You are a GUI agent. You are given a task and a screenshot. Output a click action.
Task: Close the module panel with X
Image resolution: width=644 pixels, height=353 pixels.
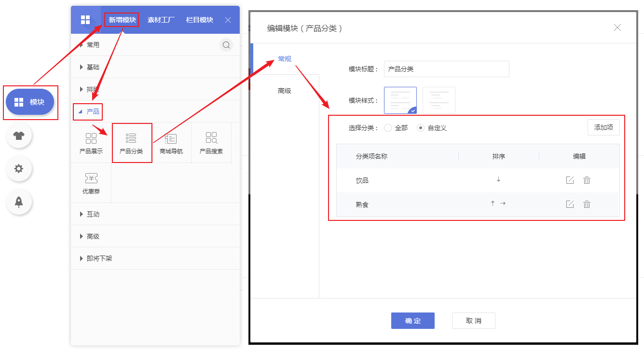228,20
